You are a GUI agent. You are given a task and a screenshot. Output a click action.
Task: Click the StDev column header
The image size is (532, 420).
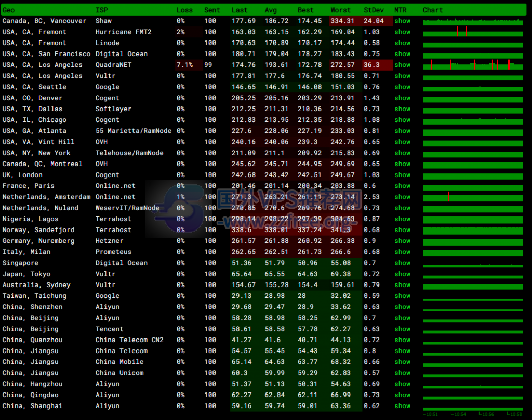374,10
